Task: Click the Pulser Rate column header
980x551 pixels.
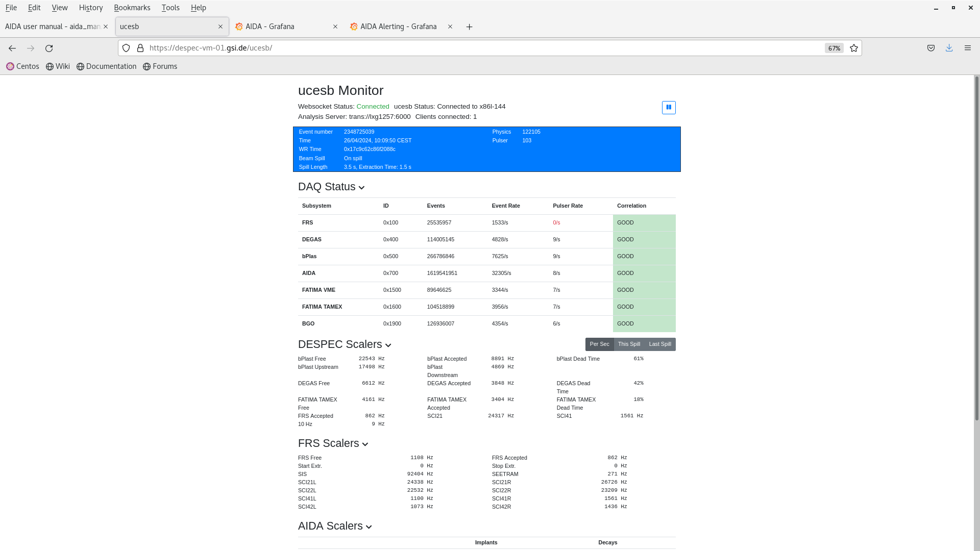Action: [568, 206]
